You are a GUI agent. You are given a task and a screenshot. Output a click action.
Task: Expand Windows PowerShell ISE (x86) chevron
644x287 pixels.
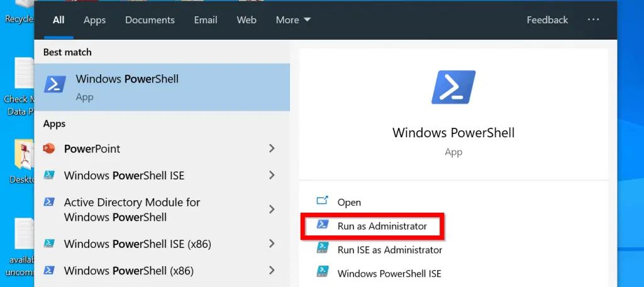pos(272,244)
